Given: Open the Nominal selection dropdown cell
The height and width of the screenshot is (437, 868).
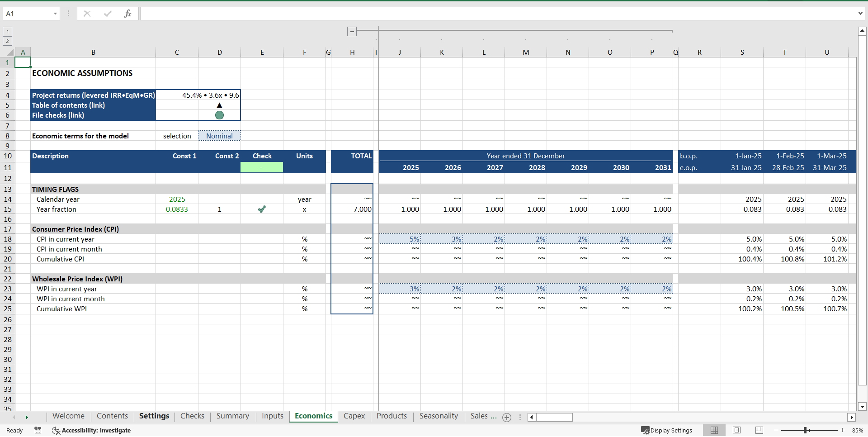Looking at the screenshot, I should 219,136.
